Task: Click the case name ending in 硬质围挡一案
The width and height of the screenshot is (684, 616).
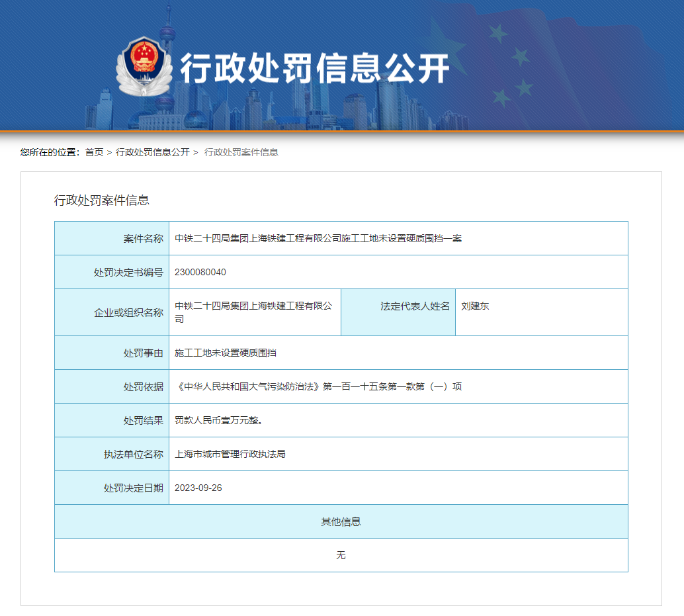Action: [318, 238]
